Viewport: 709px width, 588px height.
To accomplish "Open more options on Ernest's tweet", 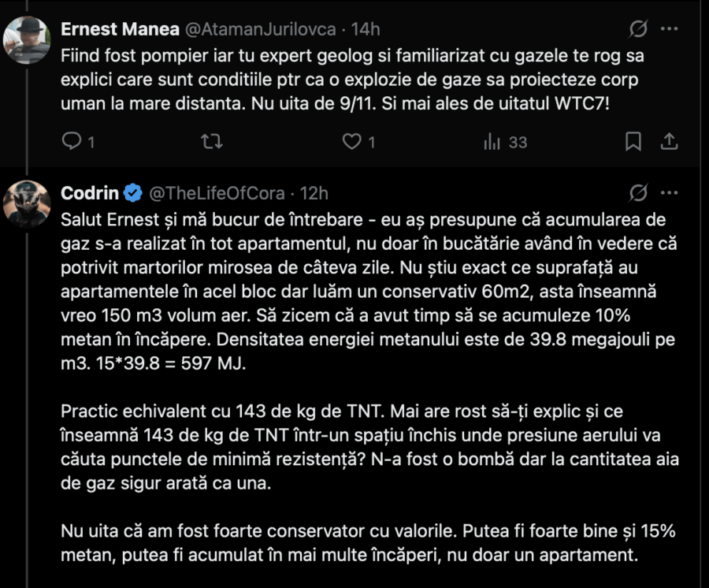I will (669, 29).
